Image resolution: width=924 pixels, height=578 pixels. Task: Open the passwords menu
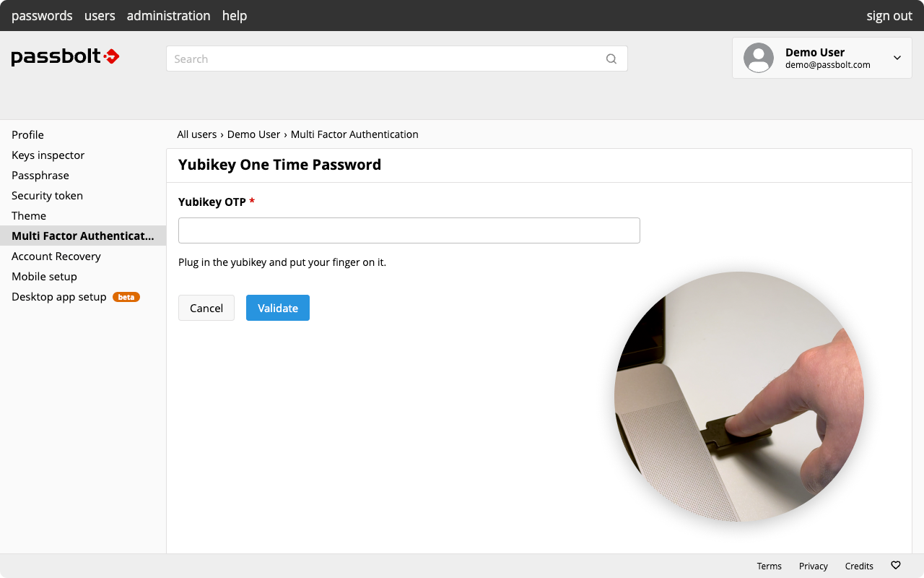click(42, 15)
